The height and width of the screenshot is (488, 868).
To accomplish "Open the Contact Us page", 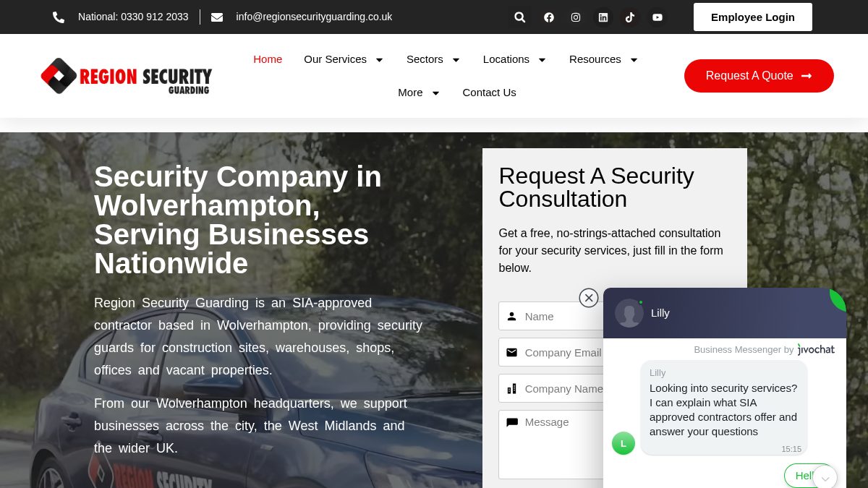I will 490,93.
